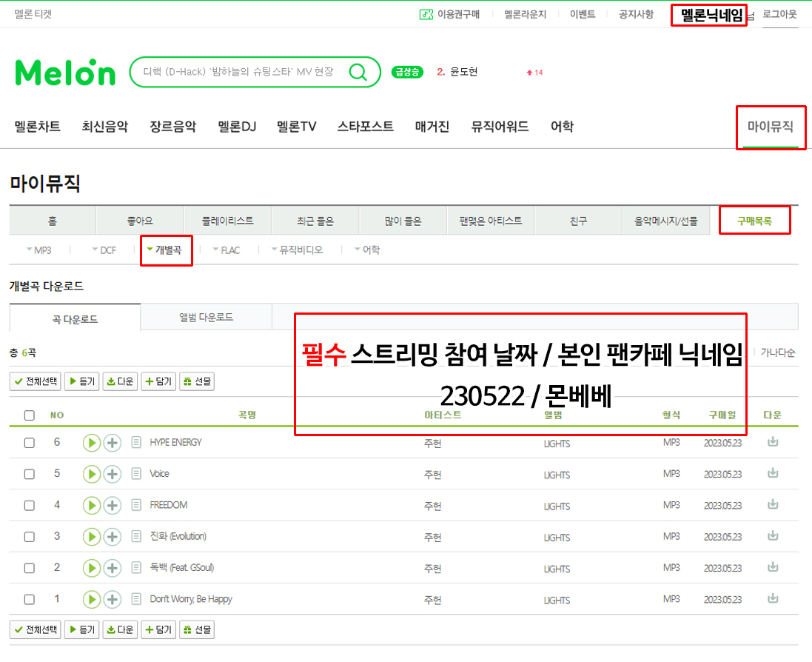Click the top 듣기 button
Screen dimensions: 812x662
pyautogui.click(x=82, y=382)
